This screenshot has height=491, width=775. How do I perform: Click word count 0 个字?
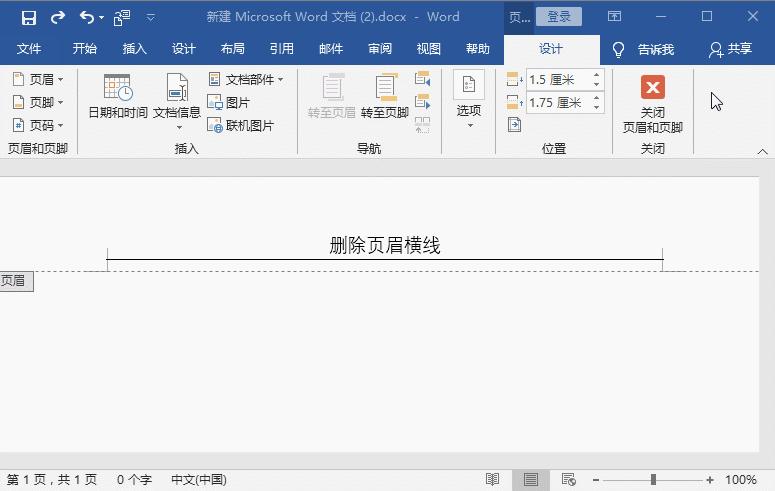(x=134, y=480)
